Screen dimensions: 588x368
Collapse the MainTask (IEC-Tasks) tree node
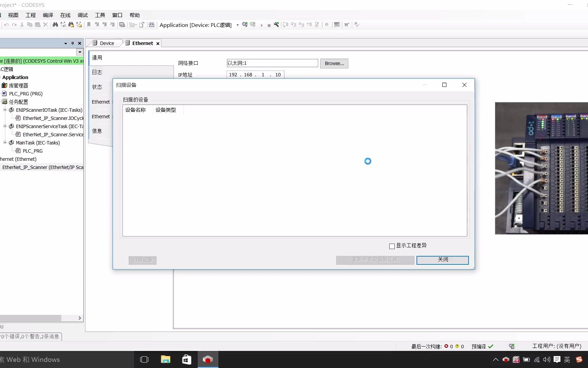(5, 143)
